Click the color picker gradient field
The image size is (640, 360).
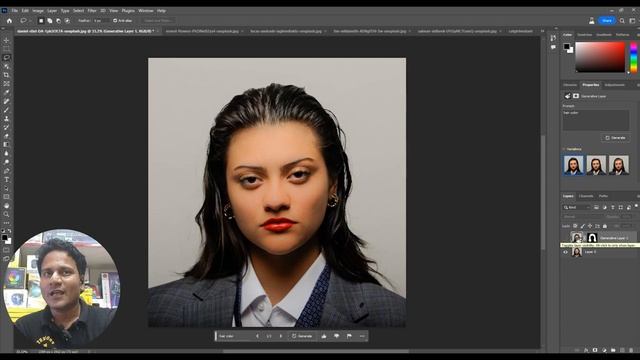coord(600,57)
